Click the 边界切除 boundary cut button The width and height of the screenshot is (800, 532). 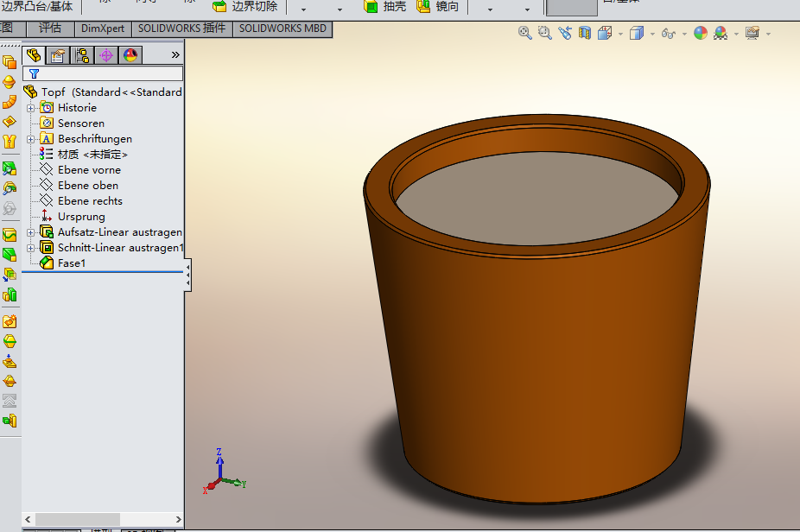click(x=246, y=7)
